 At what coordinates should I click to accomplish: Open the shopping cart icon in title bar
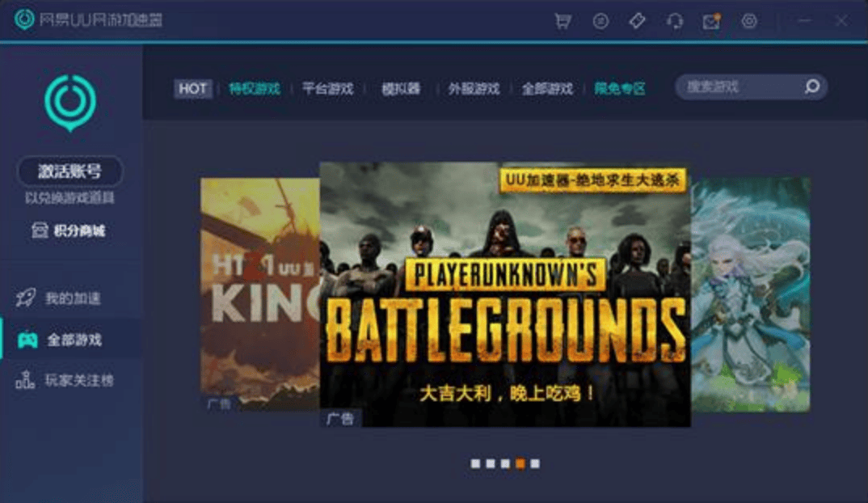(563, 21)
